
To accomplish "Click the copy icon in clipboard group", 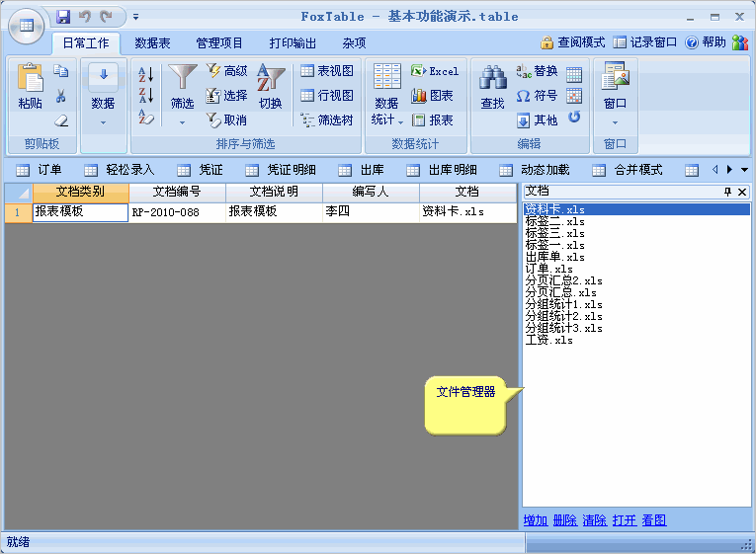I will (60, 71).
